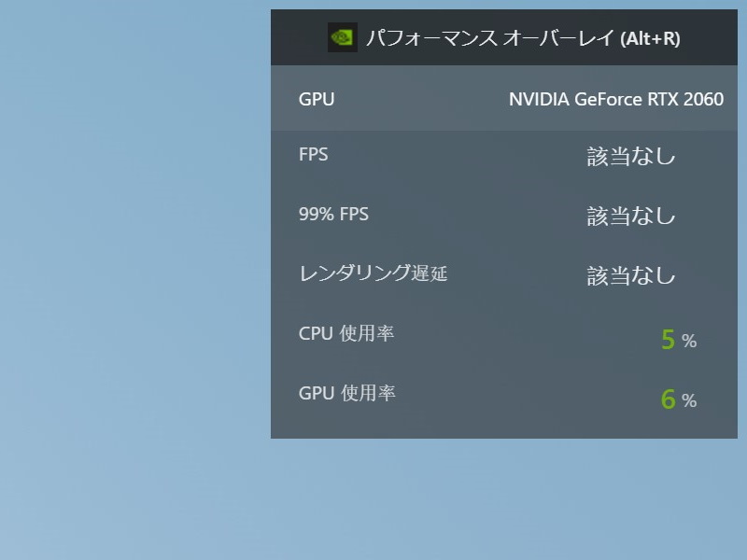Click the performance overlay header icon

[343, 37]
